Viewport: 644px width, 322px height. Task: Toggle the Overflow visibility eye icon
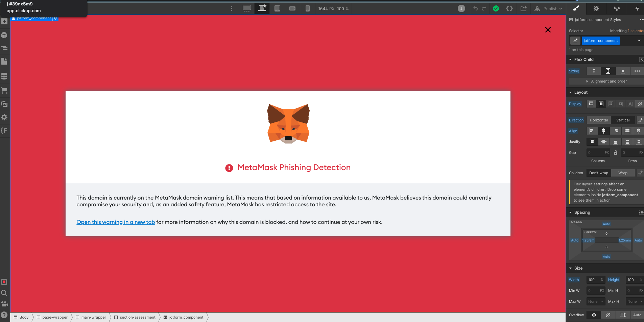(x=594, y=315)
